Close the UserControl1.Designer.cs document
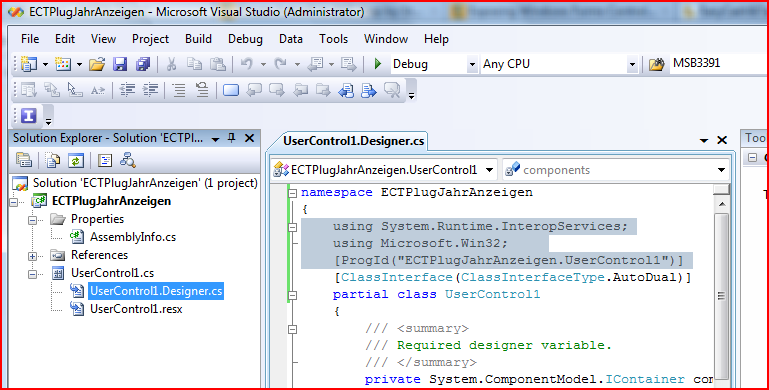Screen dimensions: 769x390 (722, 140)
